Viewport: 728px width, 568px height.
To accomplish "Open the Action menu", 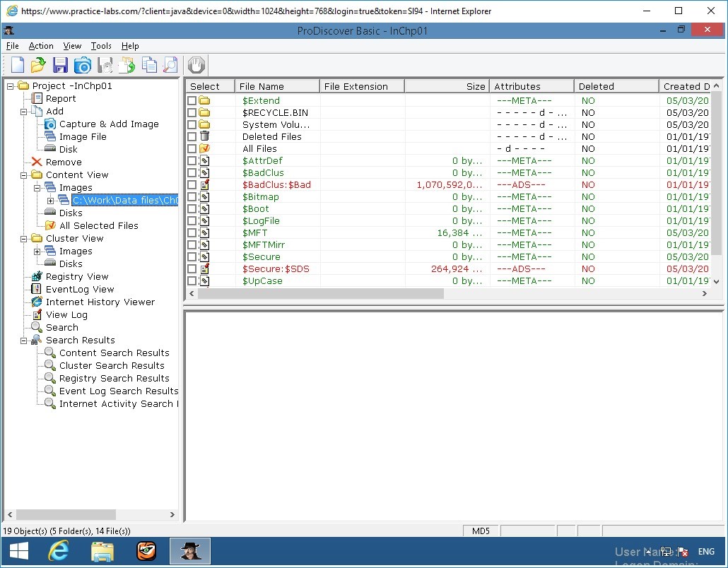I will click(41, 46).
